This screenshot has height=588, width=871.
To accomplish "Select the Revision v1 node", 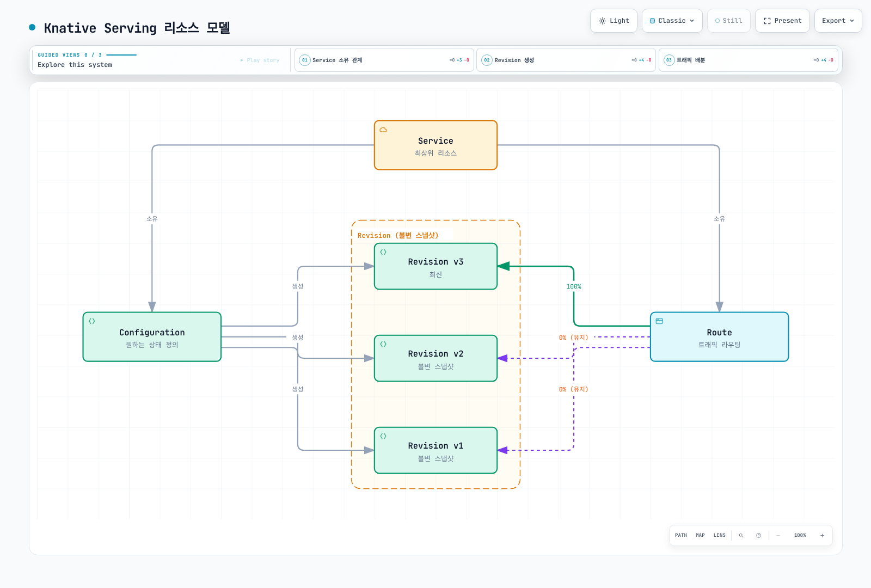I will click(436, 450).
